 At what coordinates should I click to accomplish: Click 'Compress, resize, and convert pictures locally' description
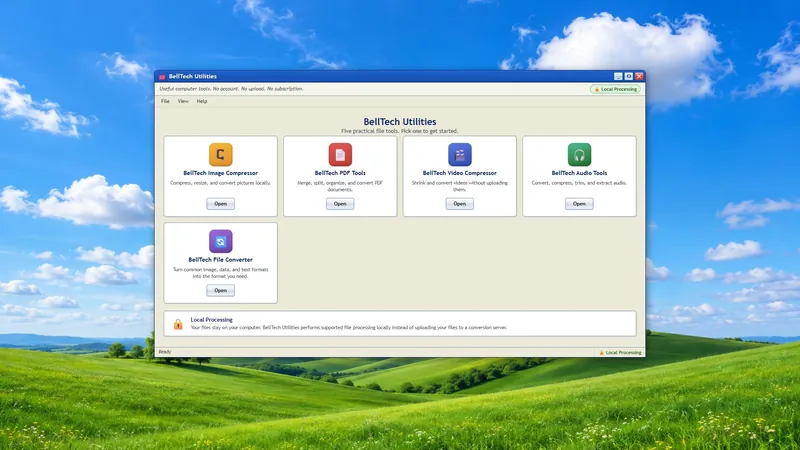[x=220, y=183]
